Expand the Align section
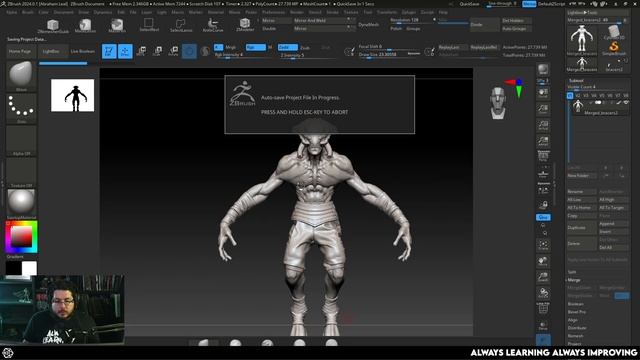The width and height of the screenshot is (640, 360). (573, 320)
